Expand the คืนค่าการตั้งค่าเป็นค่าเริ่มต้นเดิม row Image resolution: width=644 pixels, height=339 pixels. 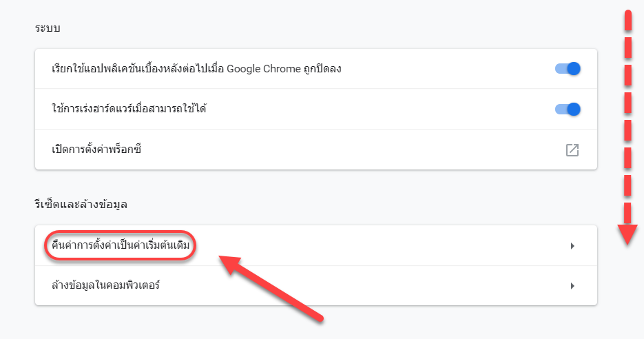pos(316,245)
